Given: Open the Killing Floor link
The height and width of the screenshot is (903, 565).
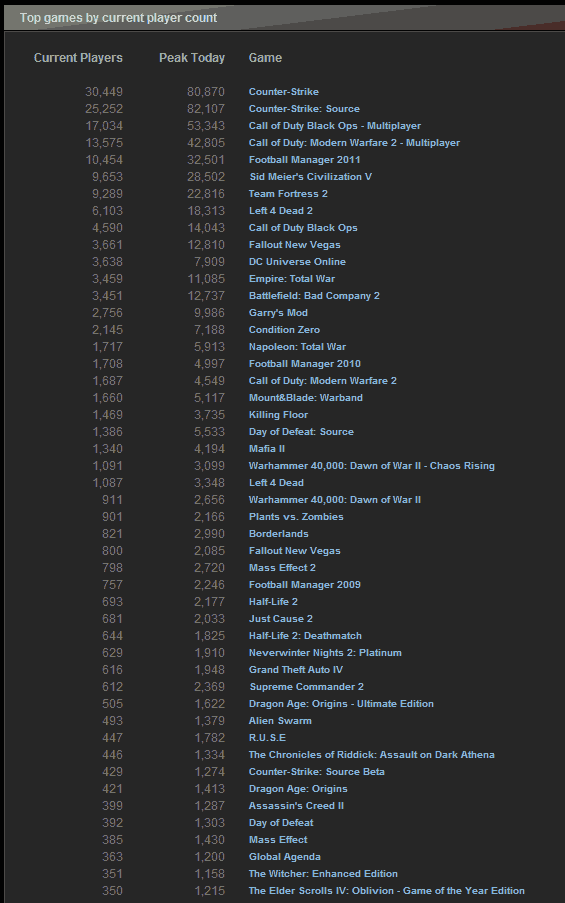Looking at the screenshot, I should click(x=278, y=415).
